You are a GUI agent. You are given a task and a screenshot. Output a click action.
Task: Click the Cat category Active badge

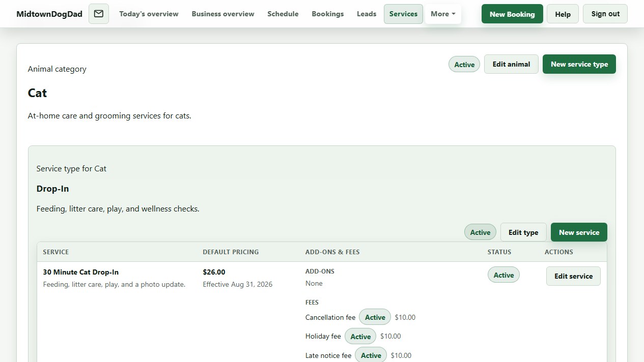464,64
